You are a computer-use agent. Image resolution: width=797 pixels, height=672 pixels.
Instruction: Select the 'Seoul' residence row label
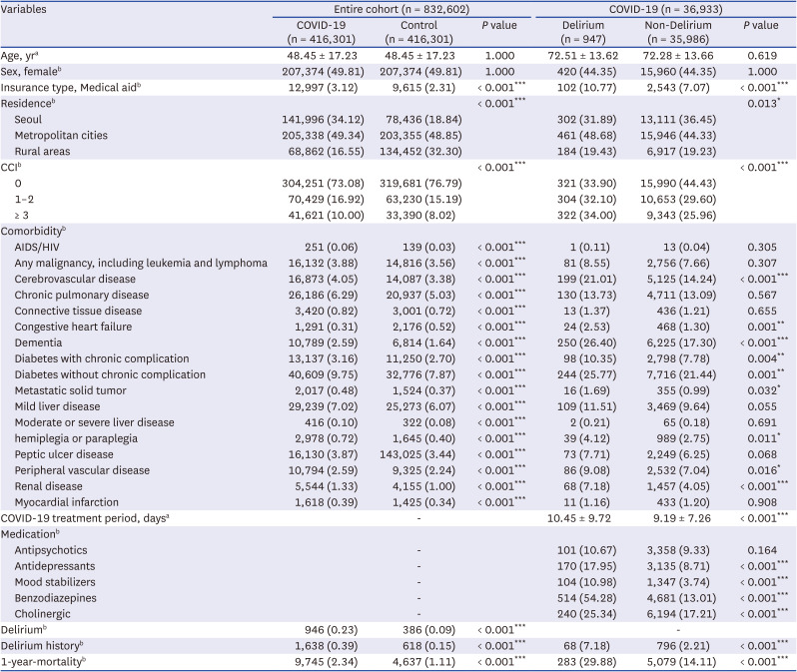tap(28, 120)
